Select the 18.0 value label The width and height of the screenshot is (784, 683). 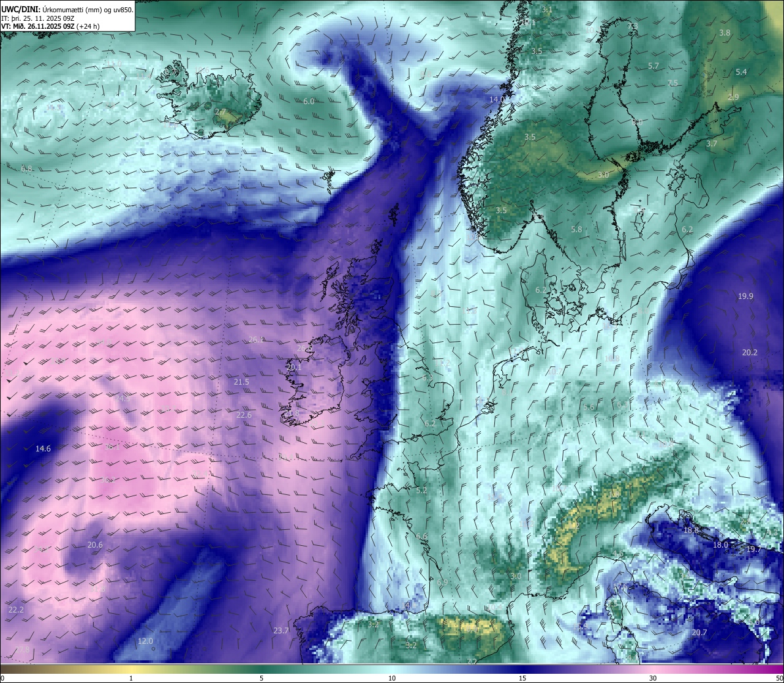720,545
